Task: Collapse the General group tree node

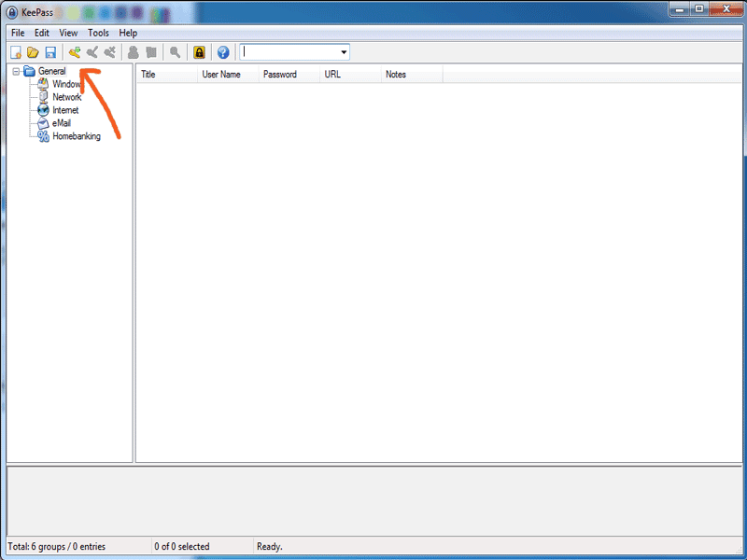Action: [x=16, y=72]
